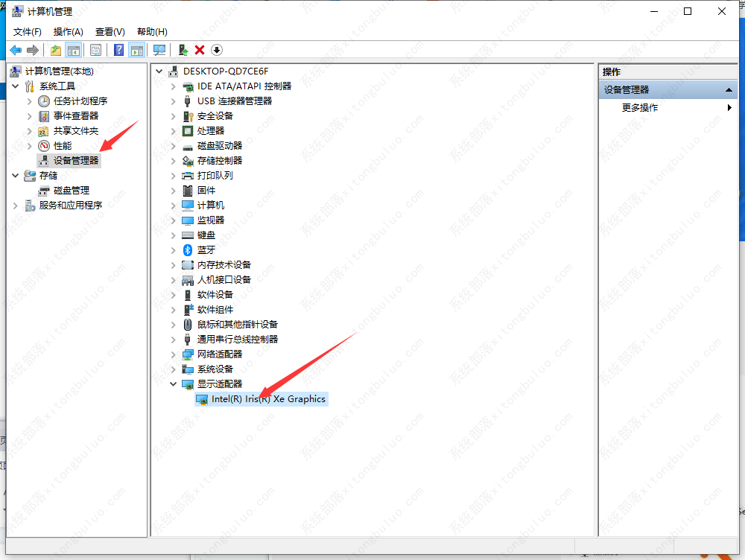Click the Up One Level folder icon
This screenshot has width=745, height=560.
pos(56,50)
